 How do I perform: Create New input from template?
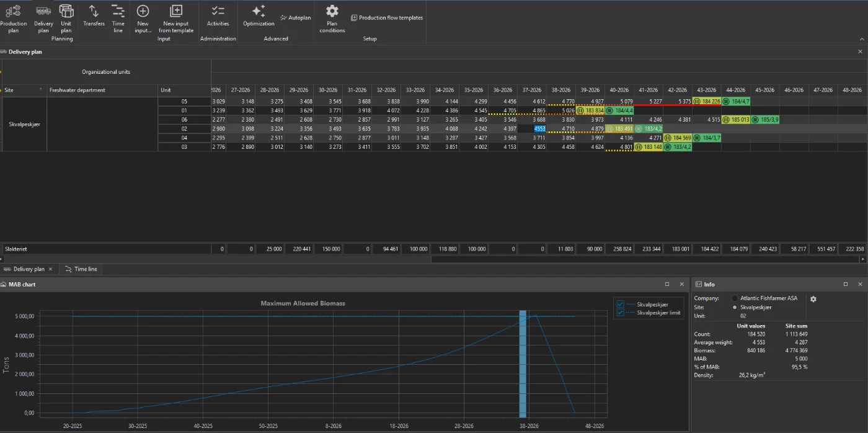[x=176, y=18]
